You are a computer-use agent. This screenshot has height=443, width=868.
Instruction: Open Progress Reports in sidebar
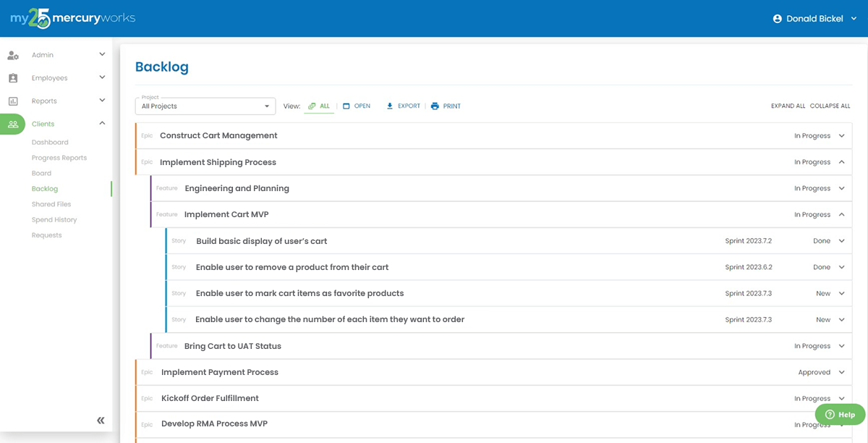pyautogui.click(x=59, y=158)
